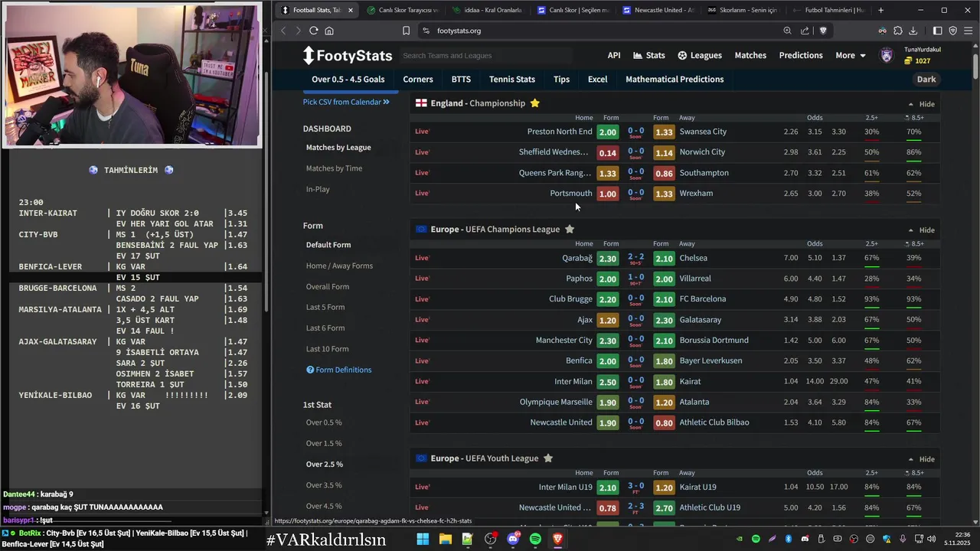Screen dimensions: 980x551
Task: Toggle Dark mode button
Action: point(926,80)
